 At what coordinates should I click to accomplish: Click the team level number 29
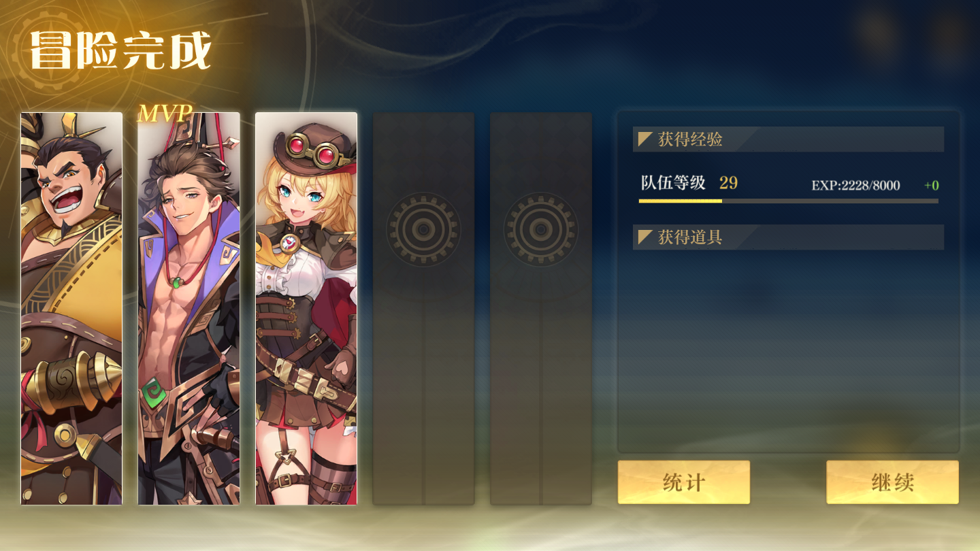[x=728, y=183]
